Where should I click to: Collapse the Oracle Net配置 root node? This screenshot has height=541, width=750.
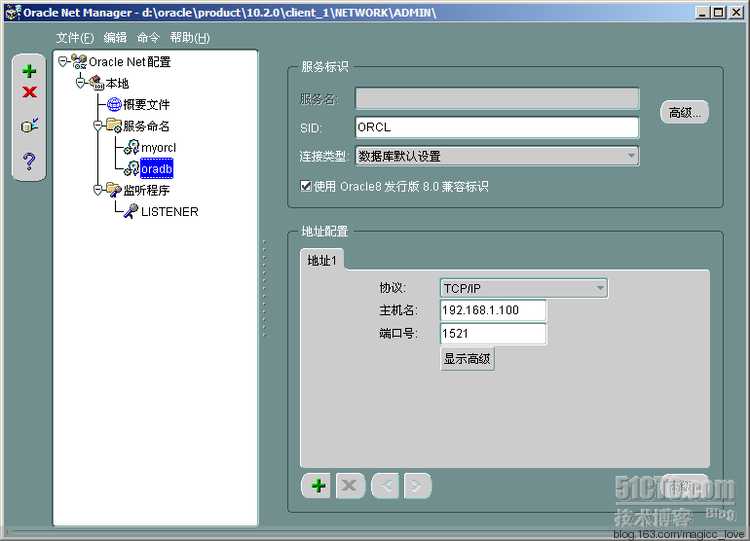coord(63,61)
